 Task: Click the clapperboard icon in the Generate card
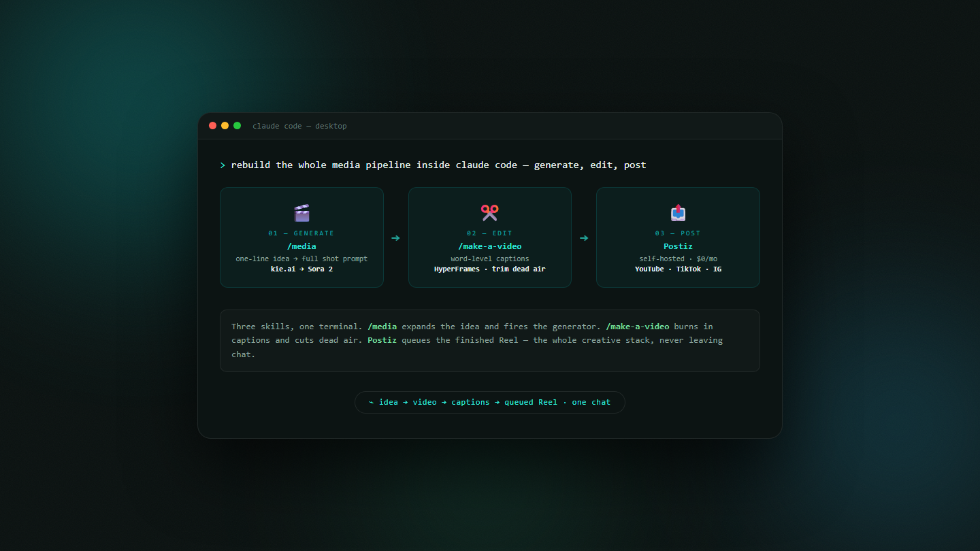pyautogui.click(x=301, y=213)
